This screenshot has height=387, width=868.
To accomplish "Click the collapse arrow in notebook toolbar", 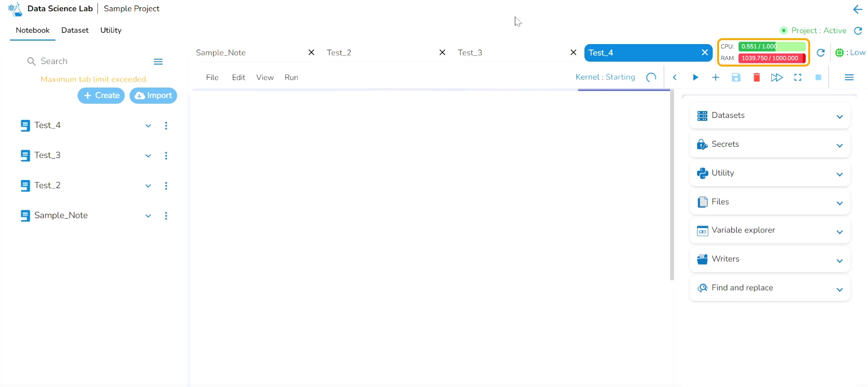I will point(675,77).
